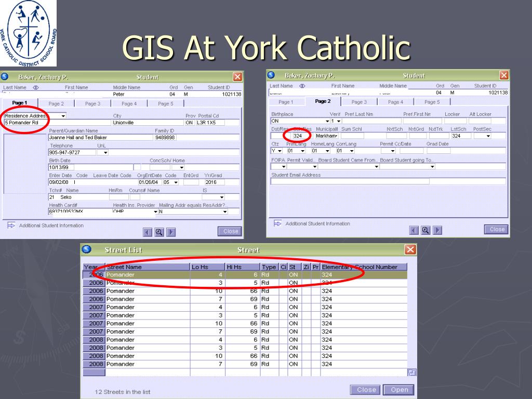
Task: Open Residence Address dropdown
Action: 63,116
